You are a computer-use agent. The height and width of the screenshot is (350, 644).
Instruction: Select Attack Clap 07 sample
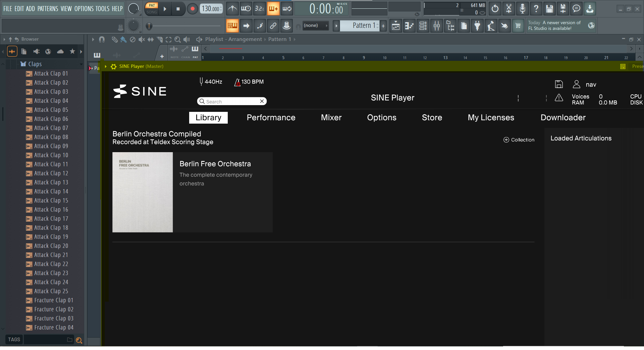point(51,128)
